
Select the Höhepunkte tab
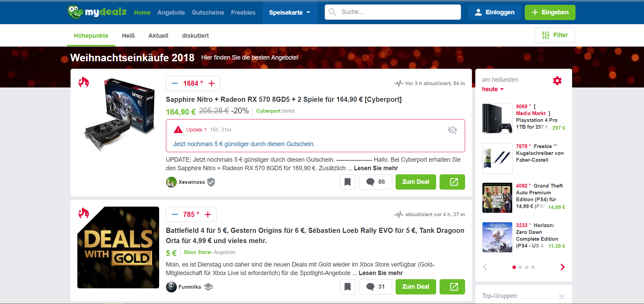point(91,36)
